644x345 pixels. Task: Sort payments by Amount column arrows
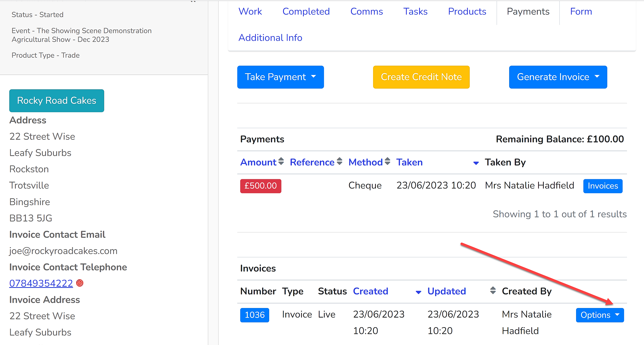pos(281,161)
